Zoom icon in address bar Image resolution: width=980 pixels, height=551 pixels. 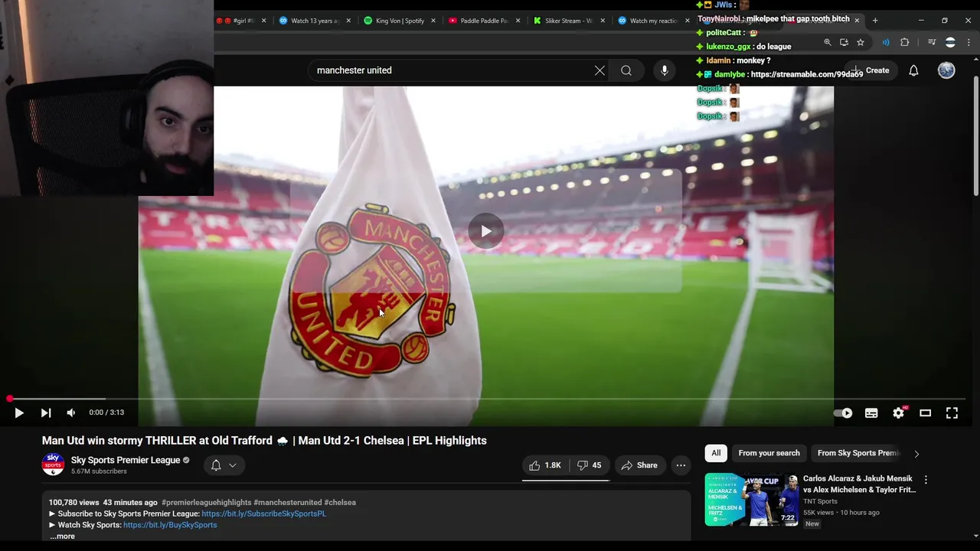click(827, 42)
